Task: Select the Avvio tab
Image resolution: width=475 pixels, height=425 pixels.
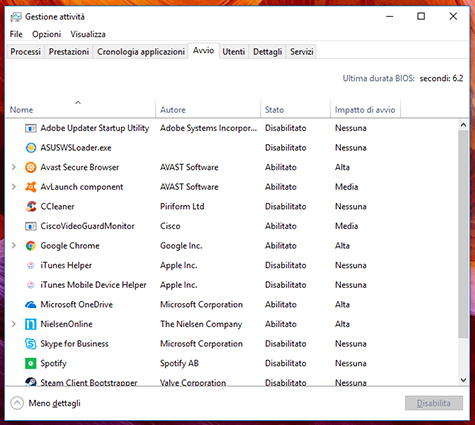Action: tap(203, 51)
